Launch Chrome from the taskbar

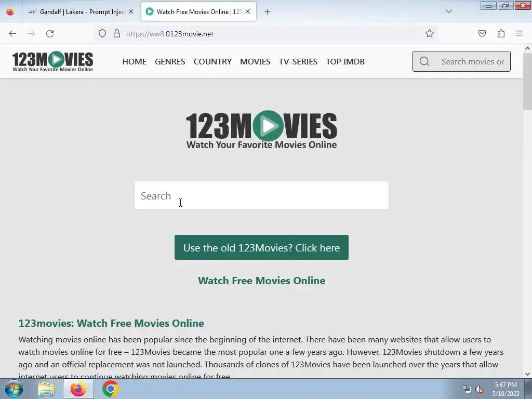(110, 389)
